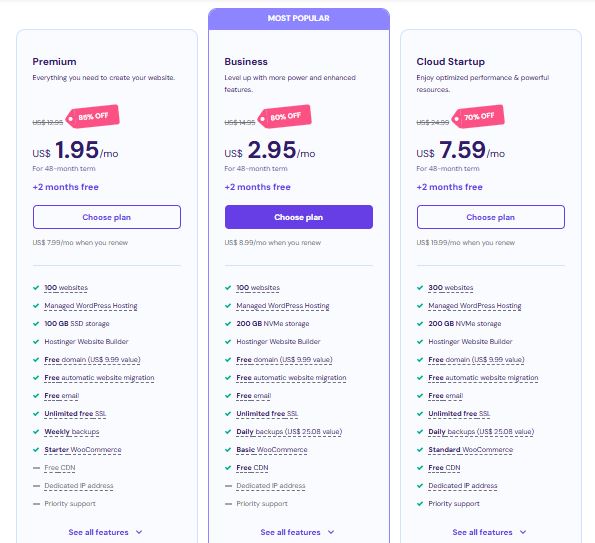Choose the Business plan
This screenshot has height=543, width=595.
[299, 217]
